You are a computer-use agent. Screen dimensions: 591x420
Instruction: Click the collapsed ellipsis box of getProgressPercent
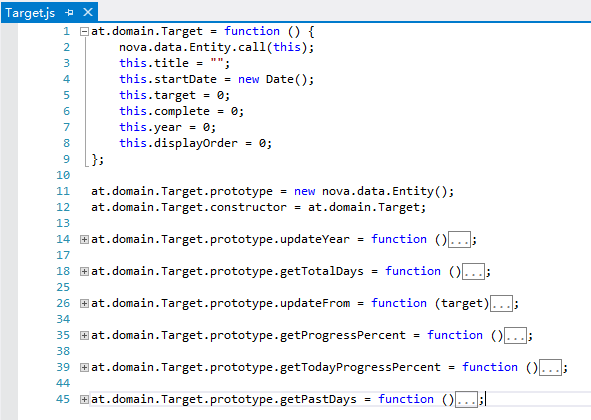tap(515, 336)
